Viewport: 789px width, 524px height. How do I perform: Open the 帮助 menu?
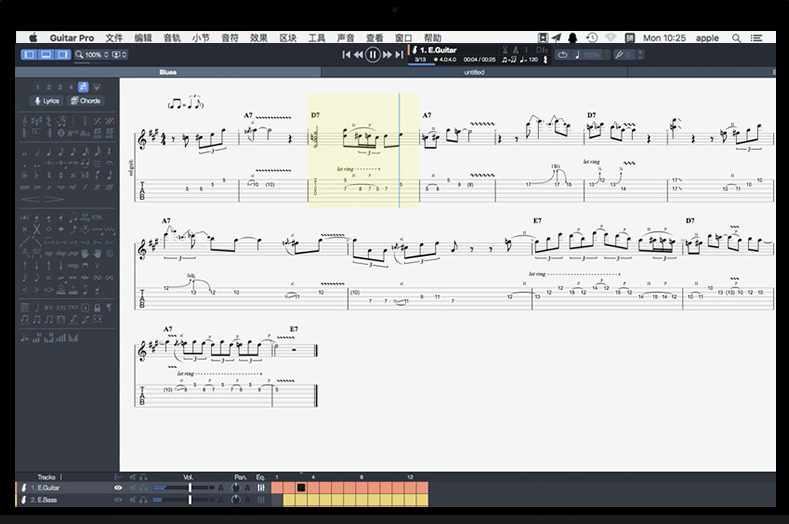coord(433,38)
